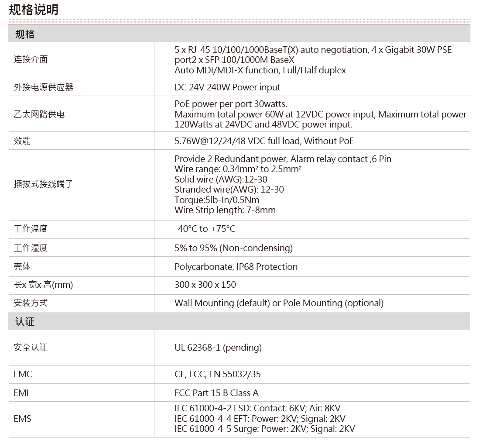Click 'Stranded wire(AWG): 12-30' line

229,190
